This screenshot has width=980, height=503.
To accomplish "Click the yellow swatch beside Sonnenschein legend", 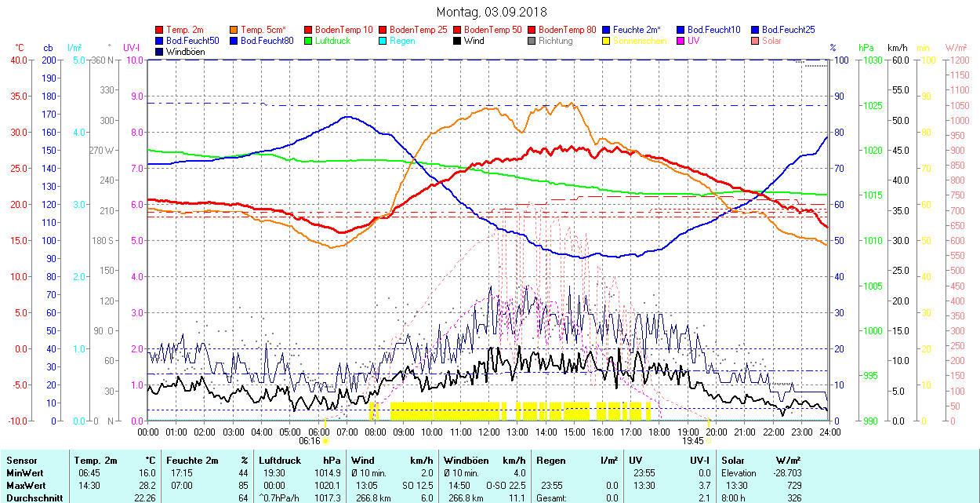I will (607, 41).
